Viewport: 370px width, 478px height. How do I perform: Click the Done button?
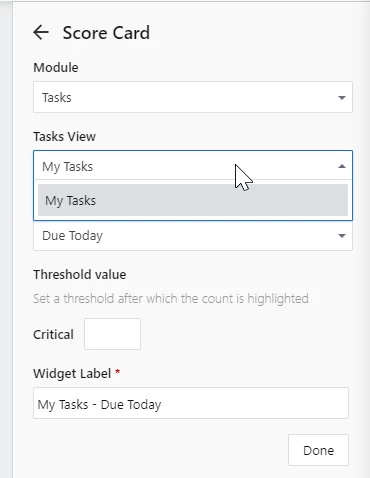[x=318, y=450]
